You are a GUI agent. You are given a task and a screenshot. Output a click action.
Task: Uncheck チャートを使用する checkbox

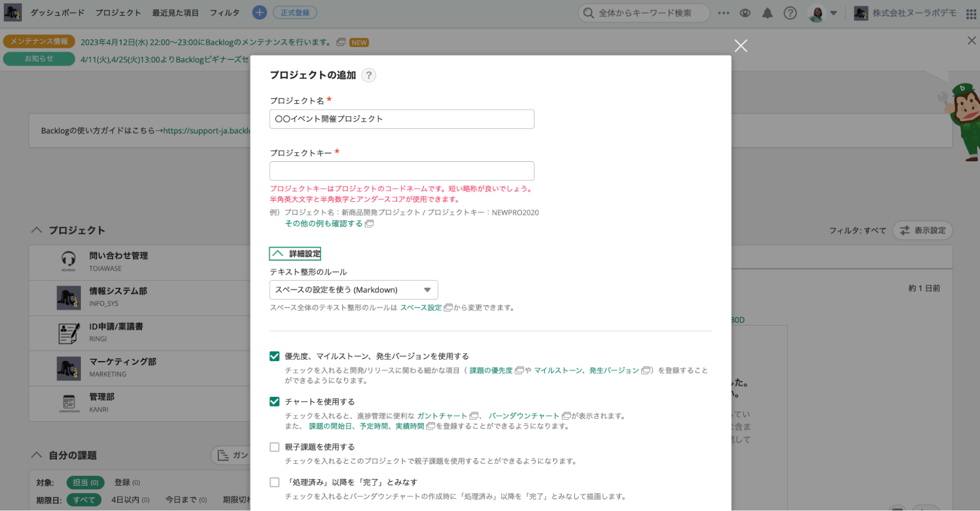[275, 402]
